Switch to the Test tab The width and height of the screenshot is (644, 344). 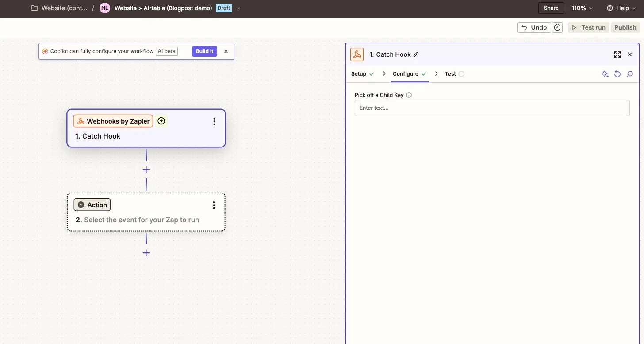[450, 74]
